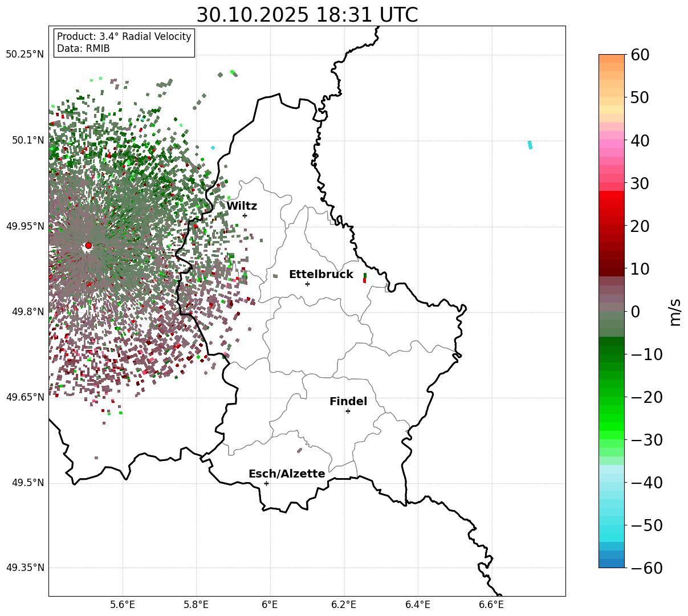Image resolution: width=688 pixels, height=616 pixels.
Task: Click the colorbar value 30
Action: pos(639,183)
